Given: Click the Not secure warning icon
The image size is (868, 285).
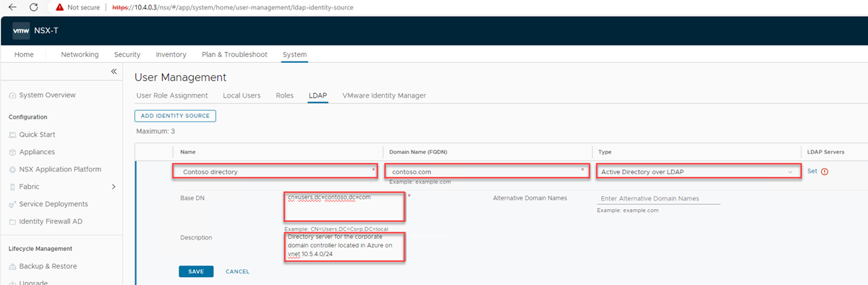Looking at the screenshot, I should click(x=59, y=7).
